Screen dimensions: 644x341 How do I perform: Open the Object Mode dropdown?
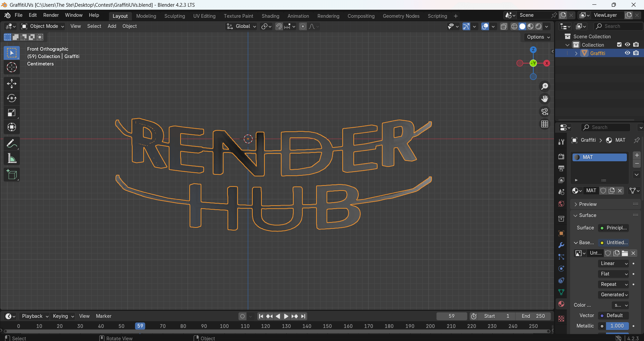click(x=42, y=26)
